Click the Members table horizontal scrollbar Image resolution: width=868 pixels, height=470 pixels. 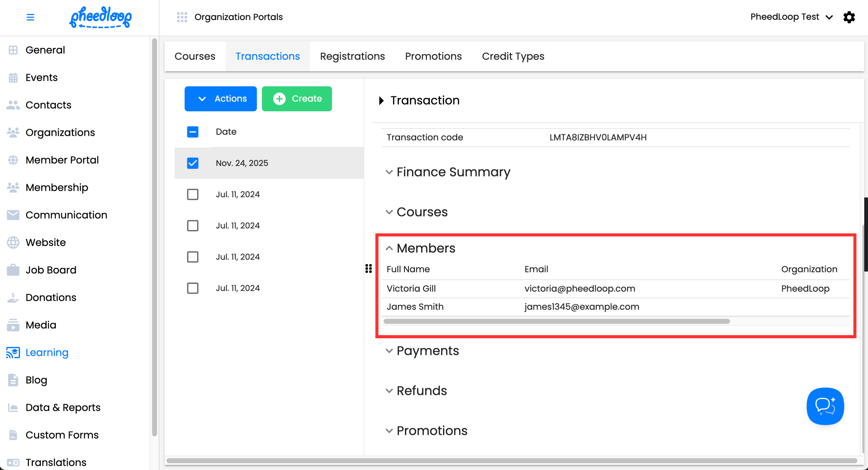[556, 322]
